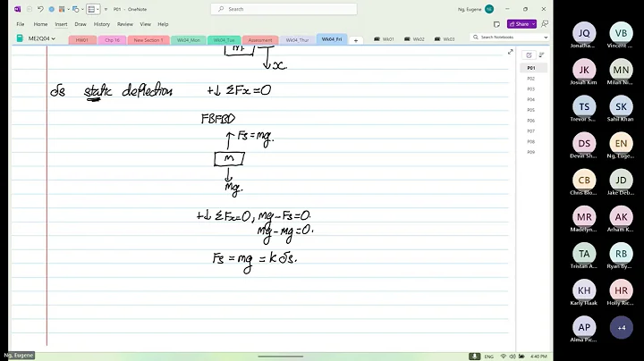The width and height of the screenshot is (644, 361).
Task: Open the Review ribbon tab
Action: (125, 24)
